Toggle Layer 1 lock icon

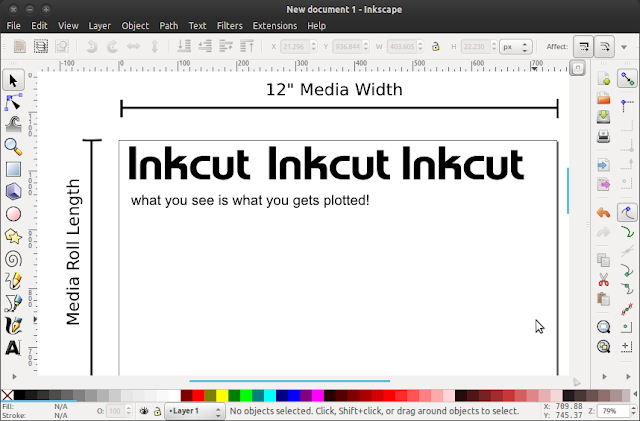(157, 411)
